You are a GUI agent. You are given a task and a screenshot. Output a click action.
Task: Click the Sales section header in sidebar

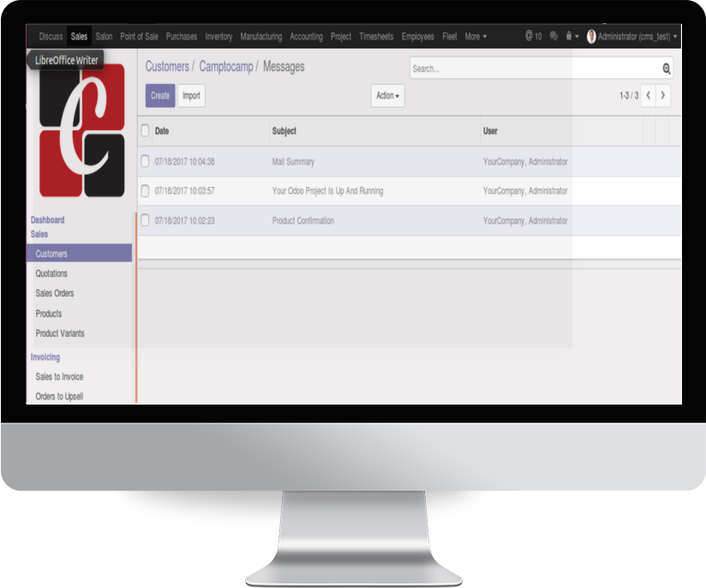tap(39, 234)
